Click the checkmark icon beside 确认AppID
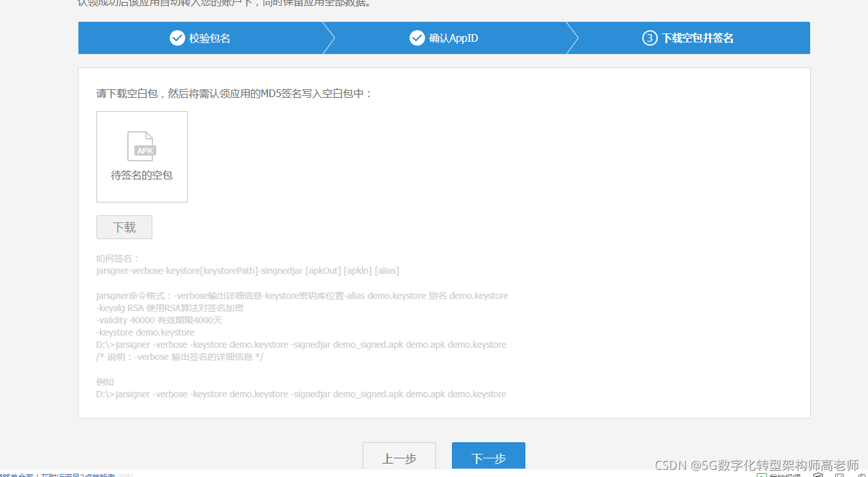 click(x=417, y=38)
